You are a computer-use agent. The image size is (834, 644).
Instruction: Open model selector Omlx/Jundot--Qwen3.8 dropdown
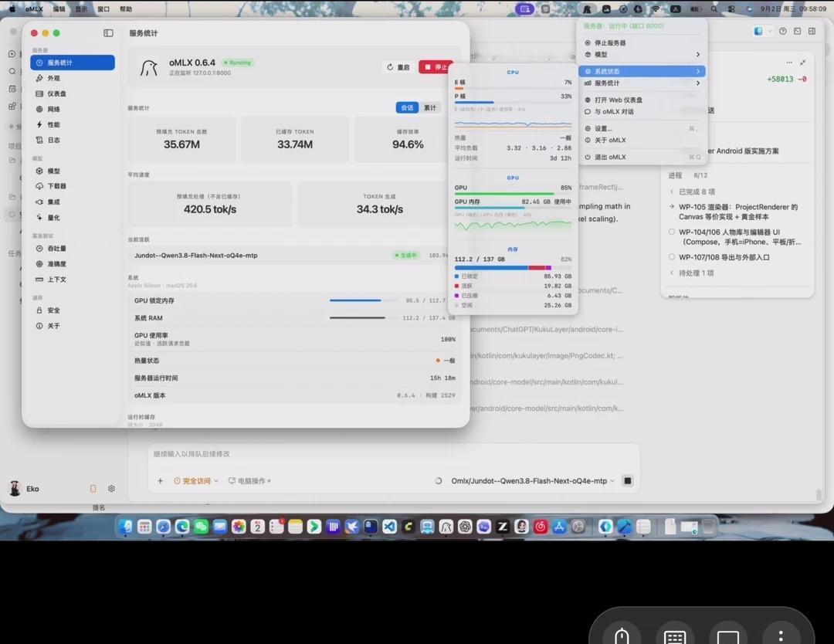[x=533, y=481]
